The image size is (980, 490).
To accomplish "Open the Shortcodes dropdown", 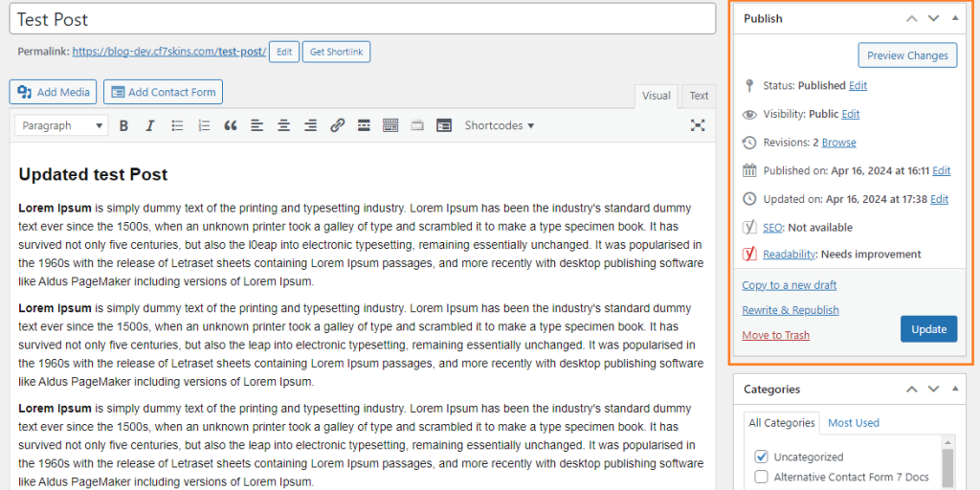I will pyautogui.click(x=499, y=125).
